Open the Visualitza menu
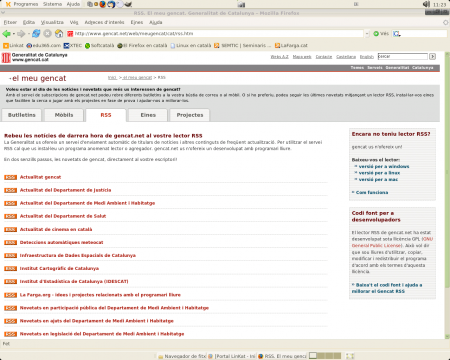The image size is (450, 360). point(52,22)
